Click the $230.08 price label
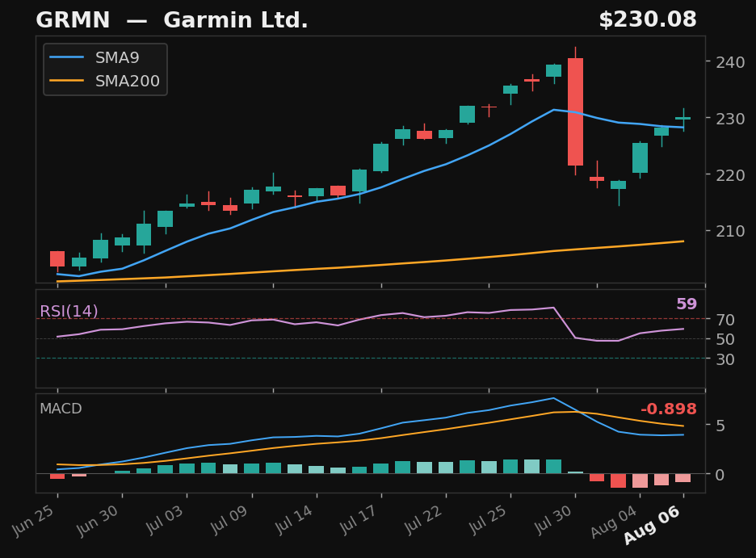The height and width of the screenshot is (558, 756). [x=648, y=19]
